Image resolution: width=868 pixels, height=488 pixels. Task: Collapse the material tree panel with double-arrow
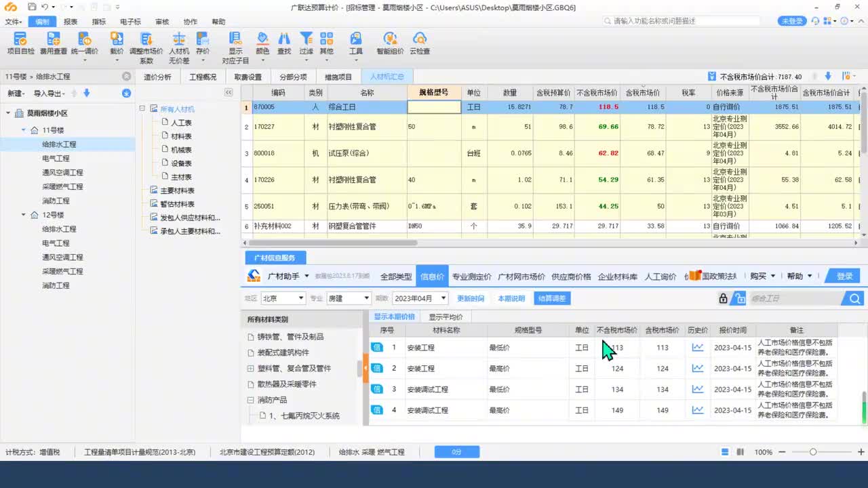click(229, 92)
